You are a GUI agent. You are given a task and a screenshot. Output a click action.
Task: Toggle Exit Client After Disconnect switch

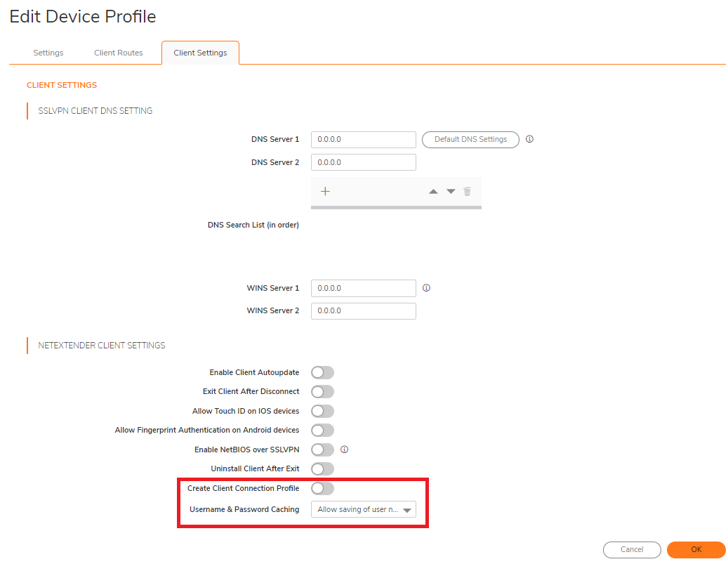323,392
